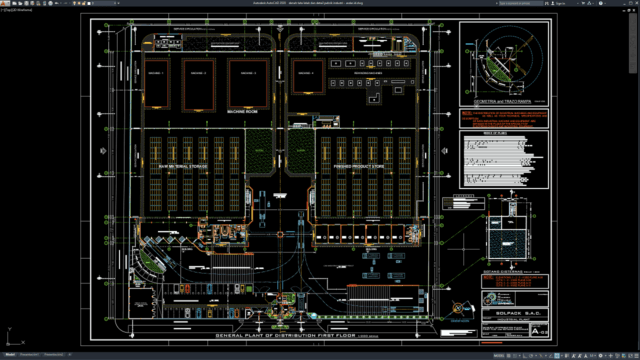Toggle Ortho mode in status bar
The height and width of the screenshot is (360, 640).
coord(525,356)
